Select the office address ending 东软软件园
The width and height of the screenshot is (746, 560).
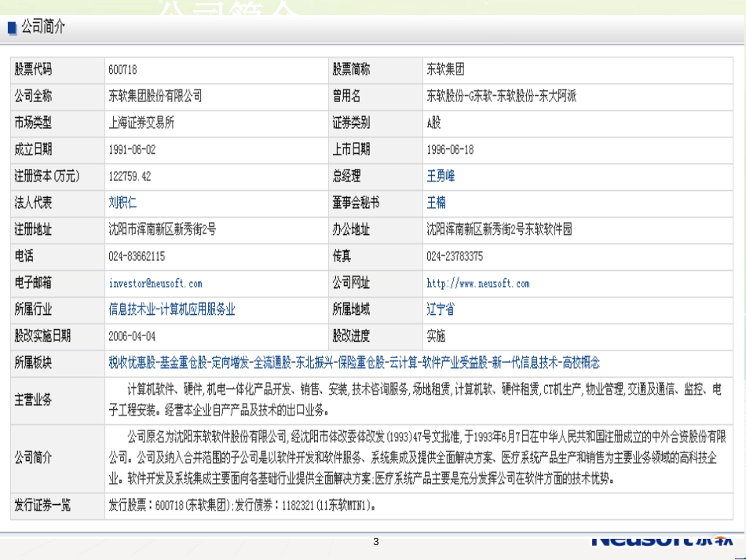[x=499, y=229]
